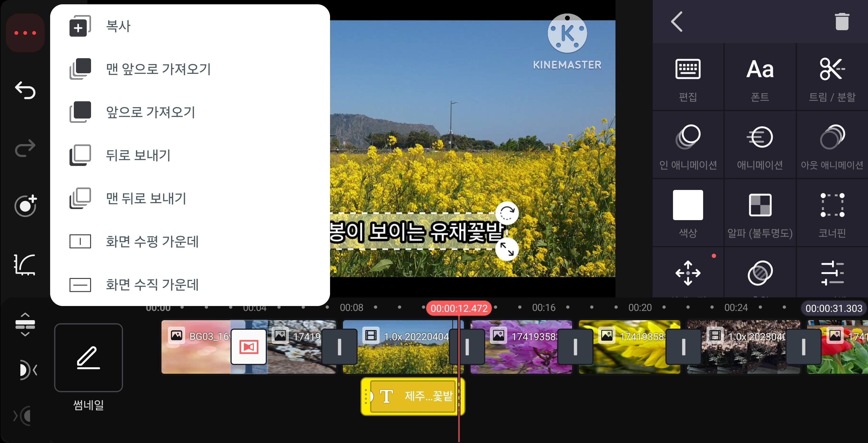Select 복사 from the menu
Image resolution: width=868 pixels, height=443 pixels.
[118, 26]
